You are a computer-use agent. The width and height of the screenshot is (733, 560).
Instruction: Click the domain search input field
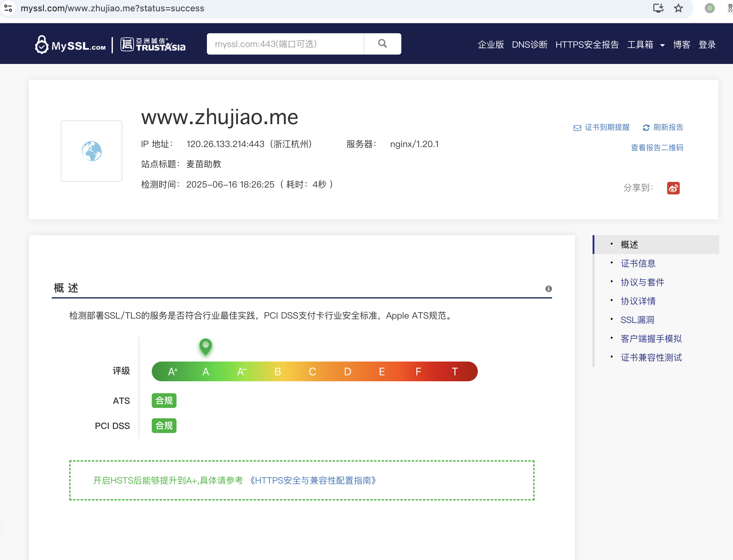285,44
